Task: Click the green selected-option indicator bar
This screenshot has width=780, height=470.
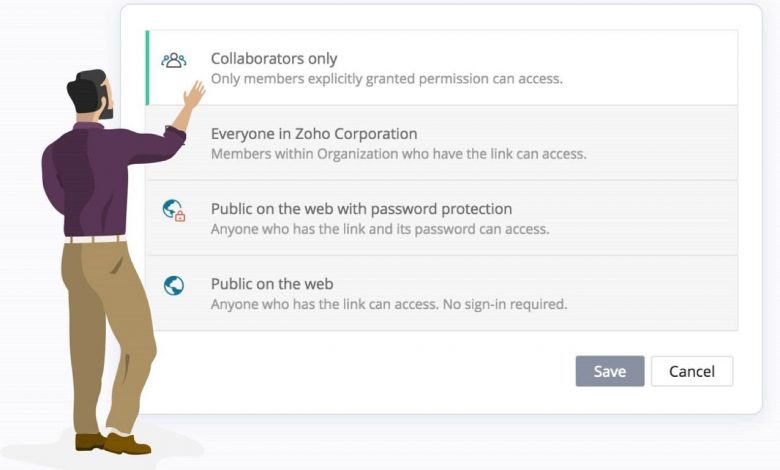Action: [147, 67]
